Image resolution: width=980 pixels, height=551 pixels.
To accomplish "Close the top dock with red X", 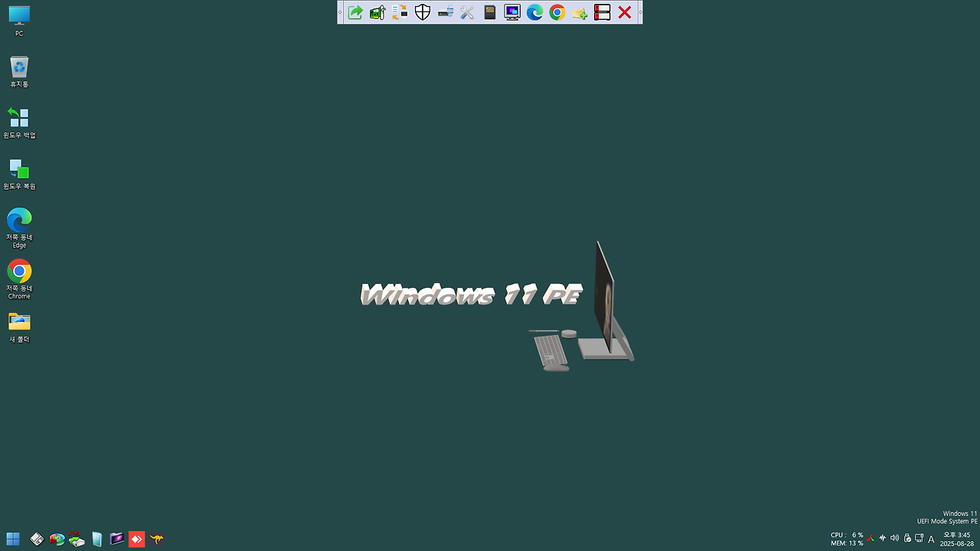I will [x=625, y=12].
